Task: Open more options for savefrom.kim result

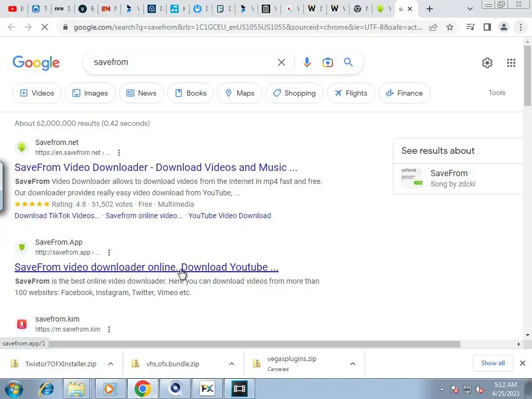Action: (109, 329)
